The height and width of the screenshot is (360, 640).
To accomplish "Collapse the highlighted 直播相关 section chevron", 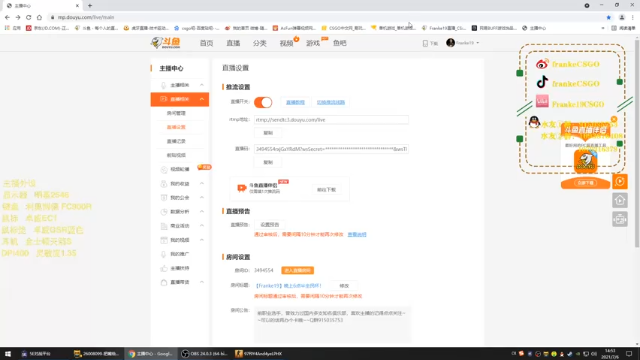I will click(202, 99).
